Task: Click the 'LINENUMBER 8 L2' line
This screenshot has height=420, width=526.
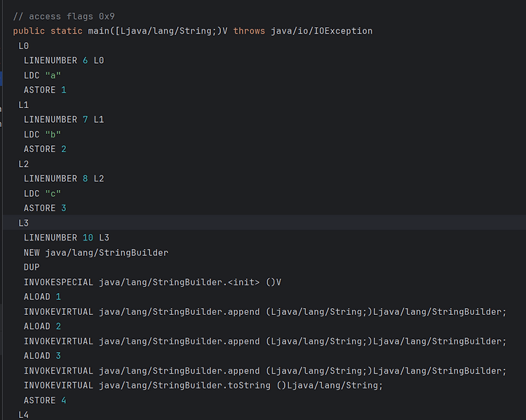Action: pyautogui.click(x=64, y=179)
